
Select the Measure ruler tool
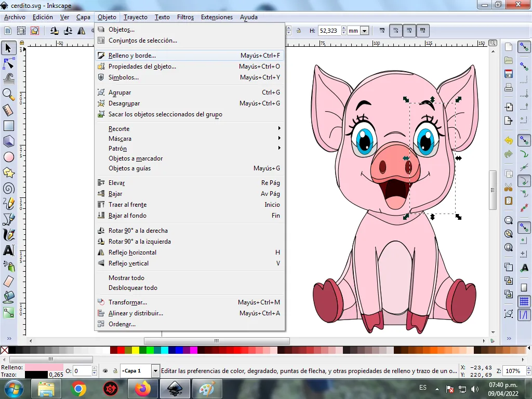8,110
